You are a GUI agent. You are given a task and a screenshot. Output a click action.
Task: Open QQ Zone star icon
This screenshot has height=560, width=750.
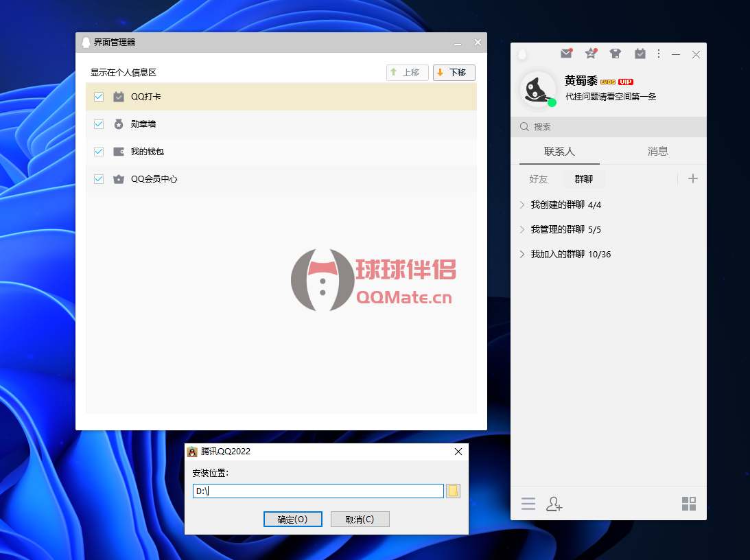[590, 54]
